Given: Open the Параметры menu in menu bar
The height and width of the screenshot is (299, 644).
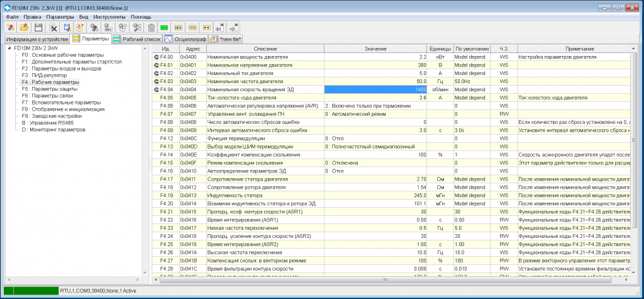Looking at the screenshot, I should (x=60, y=17).
